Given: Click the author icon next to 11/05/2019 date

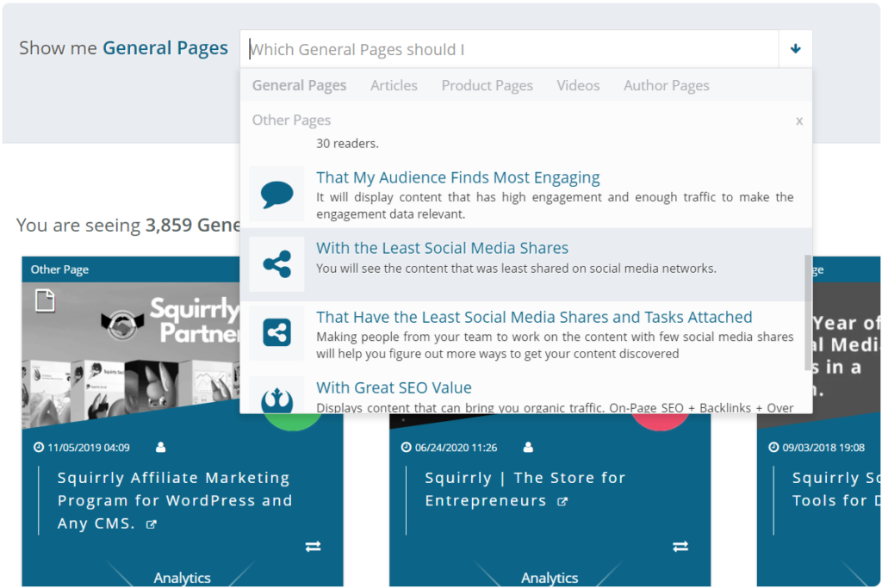Looking at the screenshot, I should tap(161, 448).
